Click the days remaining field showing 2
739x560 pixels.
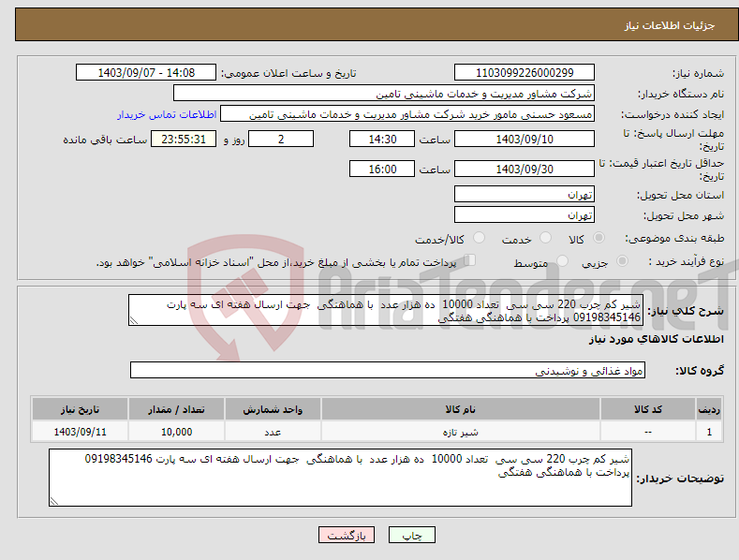point(281,139)
